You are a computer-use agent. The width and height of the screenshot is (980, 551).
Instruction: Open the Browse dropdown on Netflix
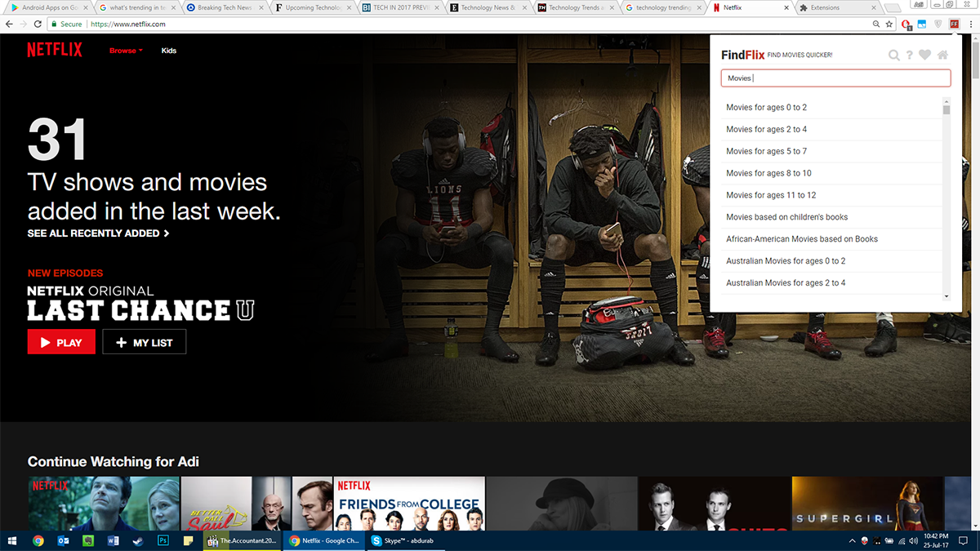pos(124,50)
